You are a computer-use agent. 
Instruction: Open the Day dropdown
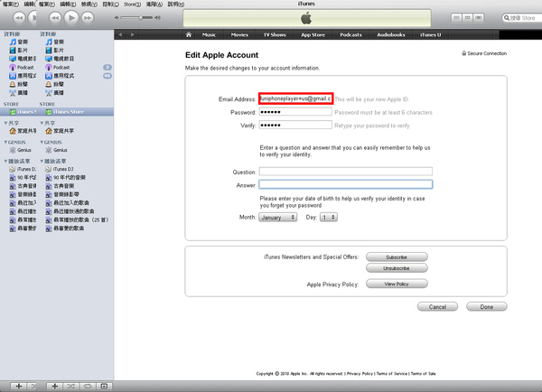[x=329, y=217]
